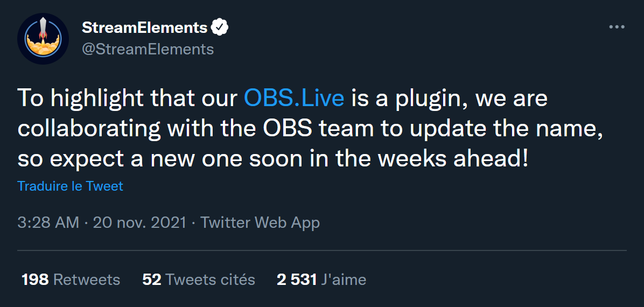Click the verified badge next to StreamElements
This screenshot has width=644, height=307.
(x=220, y=27)
